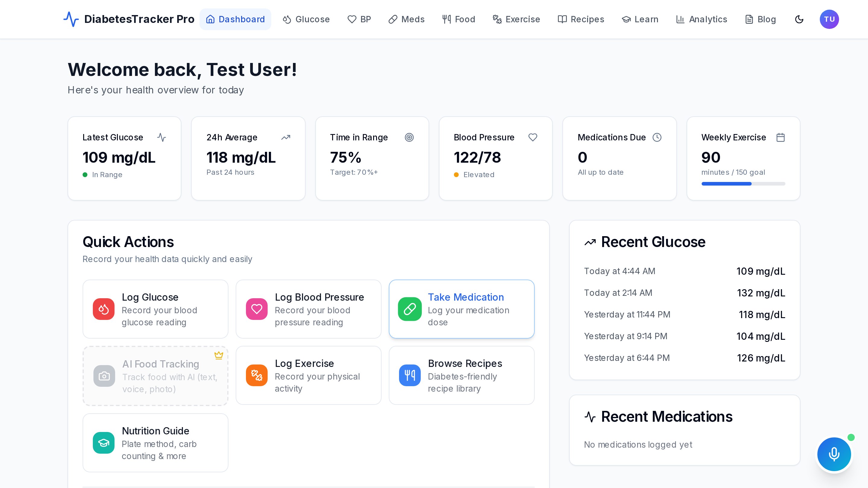
Task: Open the TU user avatar menu
Action: click(x=829, y=19)
